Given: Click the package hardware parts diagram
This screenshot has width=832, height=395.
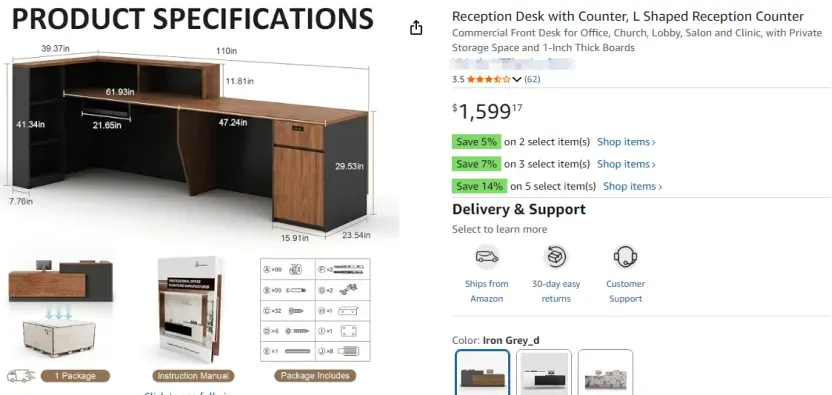Looking at the screenshot, I should tap(315, 310).
